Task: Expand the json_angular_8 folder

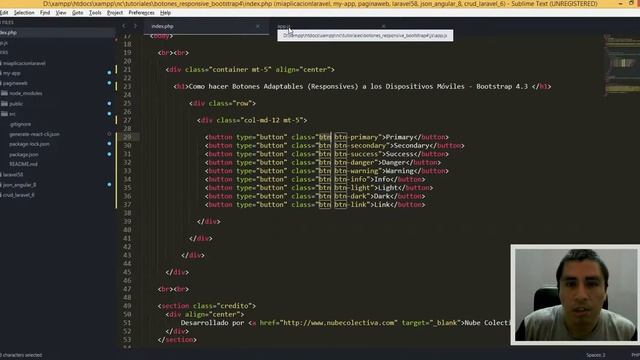Action: coord(19,184)
